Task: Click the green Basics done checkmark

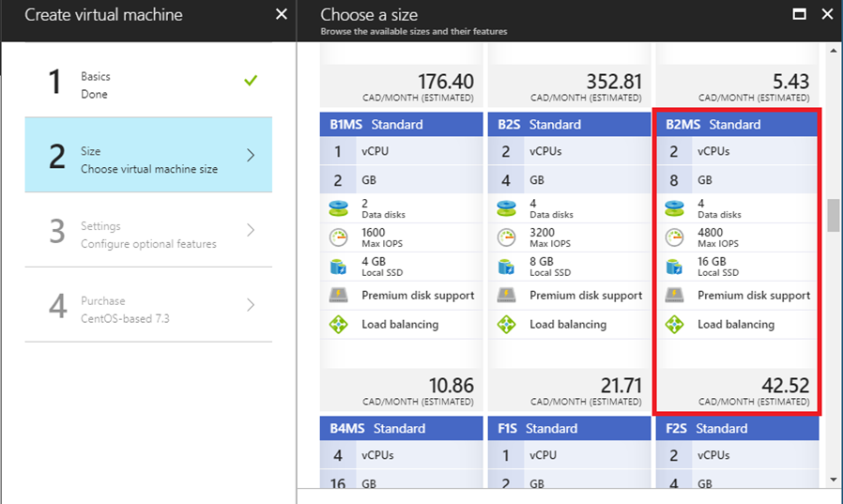Action: (251, 81)
